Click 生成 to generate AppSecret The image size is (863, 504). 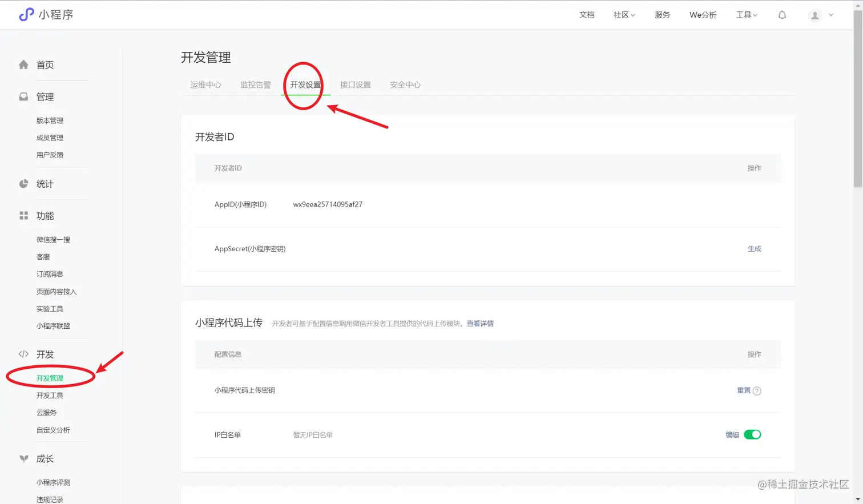click(754, 249)
